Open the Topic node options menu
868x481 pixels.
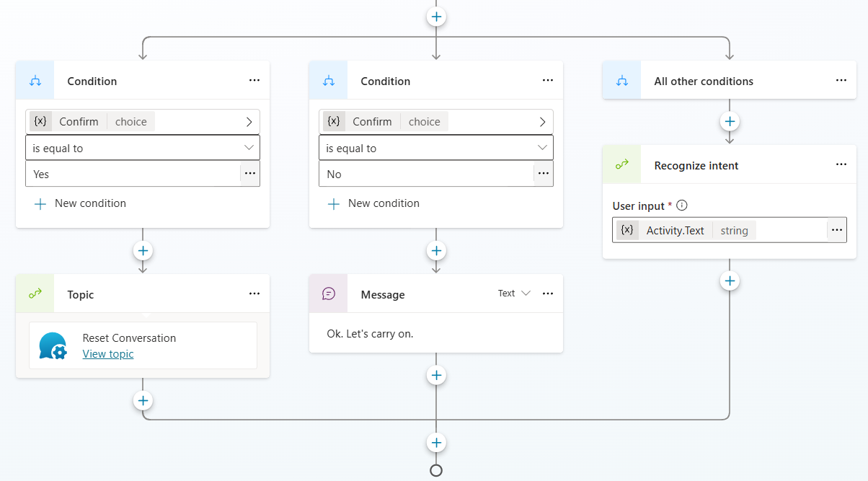coord(254,294)
